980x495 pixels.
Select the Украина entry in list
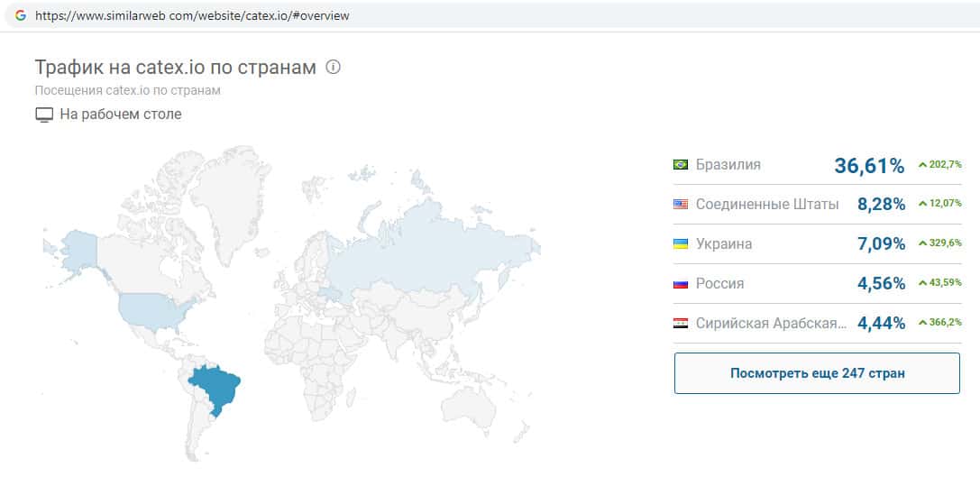[724, 244]
